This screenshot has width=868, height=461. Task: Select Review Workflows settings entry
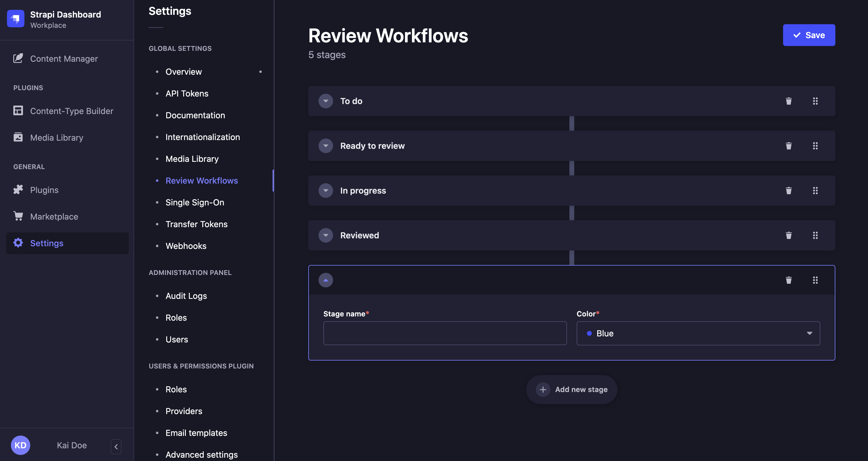(x=202, y=180)
